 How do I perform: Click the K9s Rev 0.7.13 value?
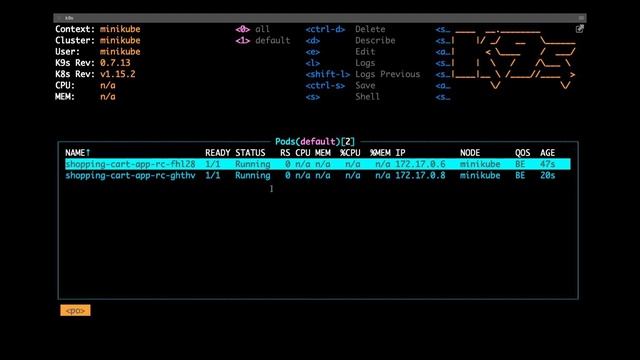click(115, 63)
